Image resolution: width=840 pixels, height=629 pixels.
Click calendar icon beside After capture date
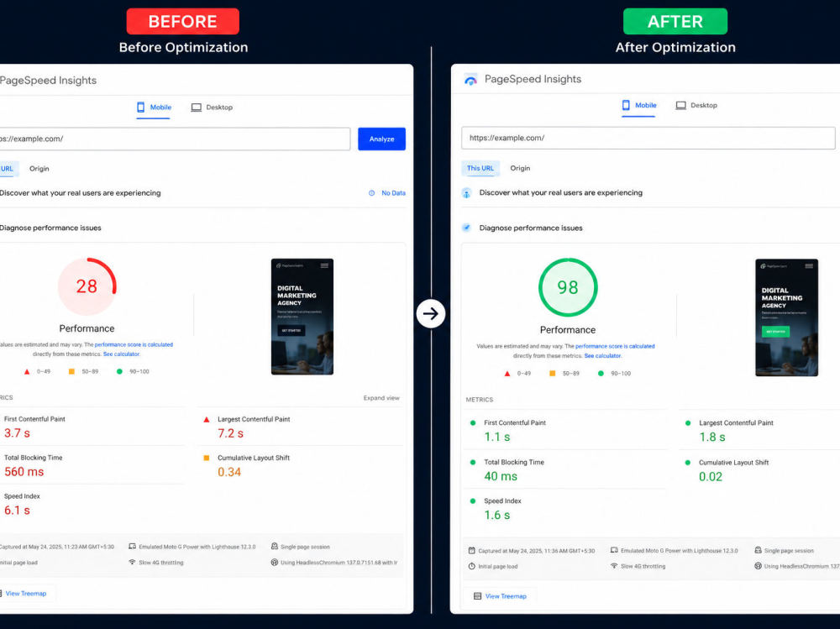[471, 551]
